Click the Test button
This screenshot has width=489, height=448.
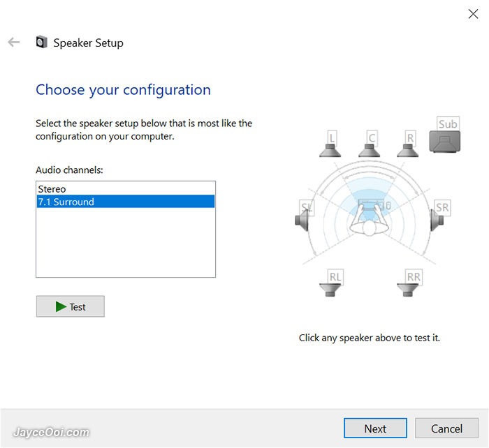click(71, 306)
